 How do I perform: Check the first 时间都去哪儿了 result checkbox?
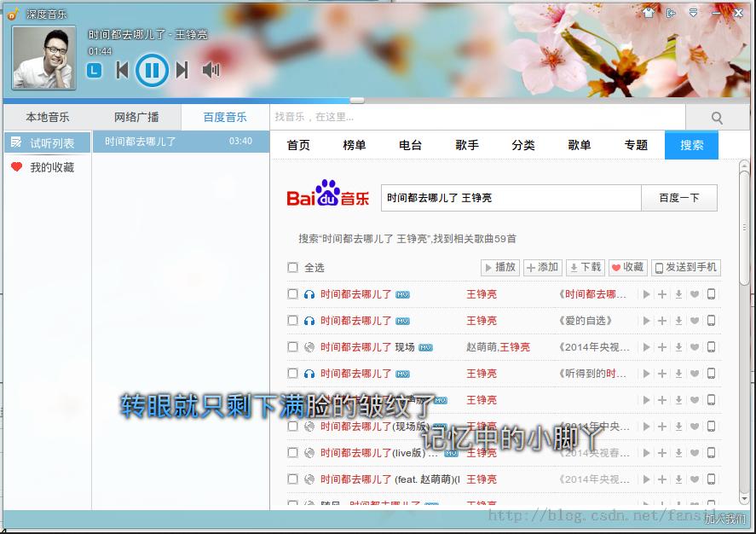click(x=292, y=293)
